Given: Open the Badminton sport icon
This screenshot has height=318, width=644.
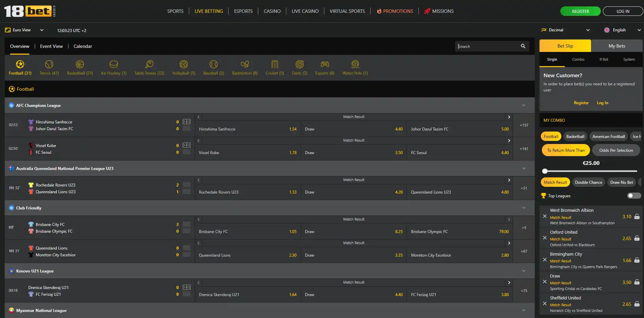Looking at the screenshot, I should pos(244,67).
